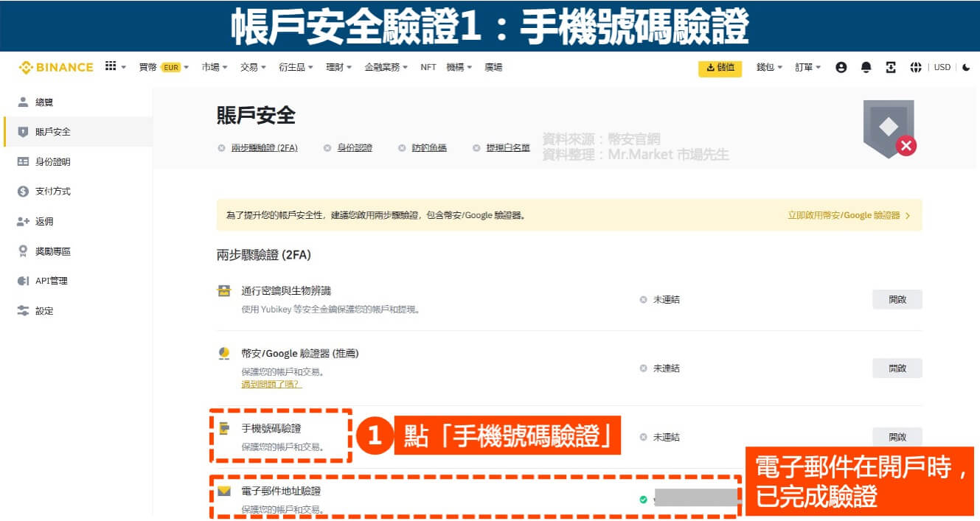Click 開啟 for 通行密鑰與生物辨識
980x521 pixels.
coord(897,299)
